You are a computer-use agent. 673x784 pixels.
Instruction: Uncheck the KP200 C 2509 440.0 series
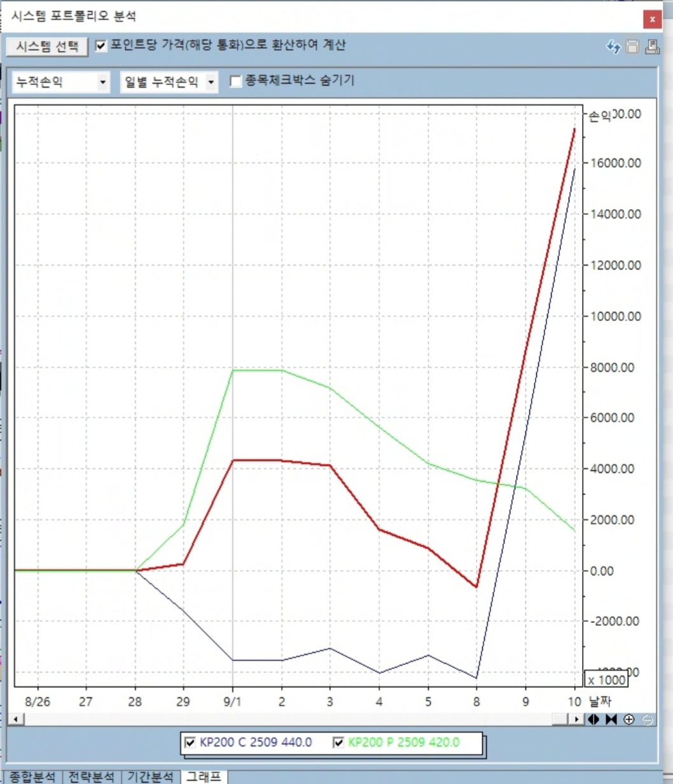pos(190,742)
